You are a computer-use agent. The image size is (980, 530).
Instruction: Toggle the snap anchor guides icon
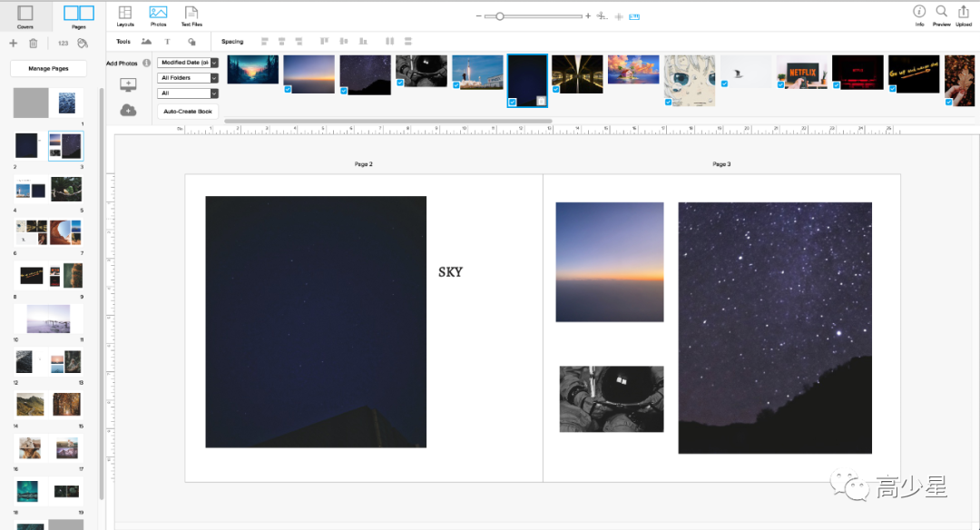tap(602, 16)
